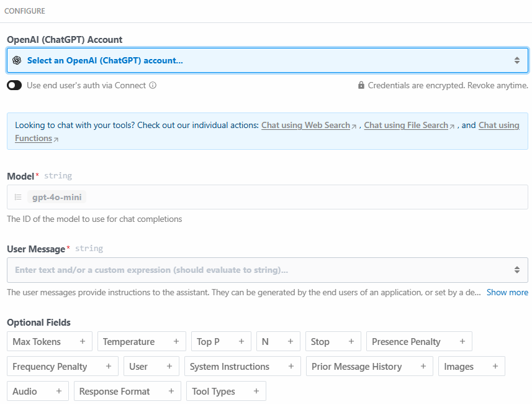The image size is (532, 404).
Task: Click Show more for User Message description
Action: [507, 293]
